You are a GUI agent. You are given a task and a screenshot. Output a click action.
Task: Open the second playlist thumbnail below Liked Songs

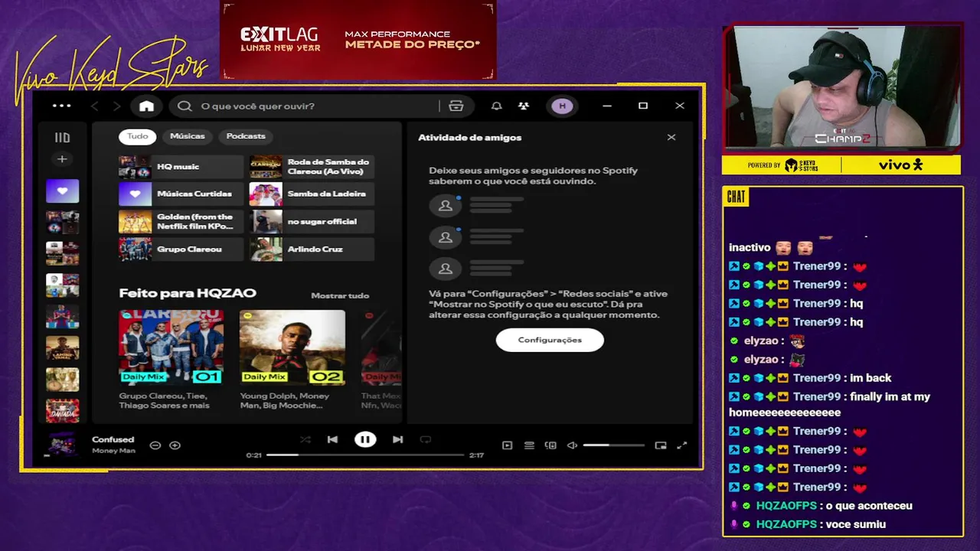click(62, 253)
